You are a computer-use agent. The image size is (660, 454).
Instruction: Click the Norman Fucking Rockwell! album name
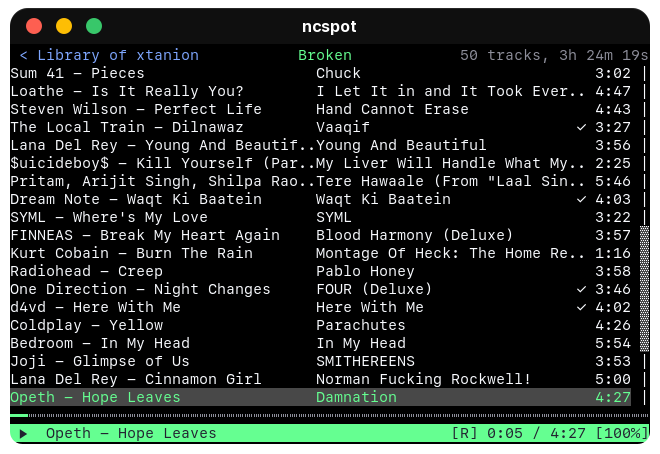(x=423, y=379)
